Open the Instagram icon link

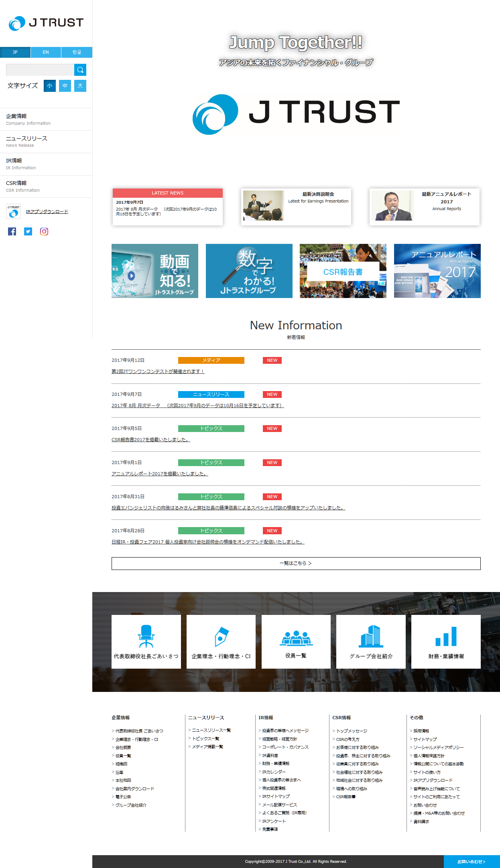(x=44, y=231)
